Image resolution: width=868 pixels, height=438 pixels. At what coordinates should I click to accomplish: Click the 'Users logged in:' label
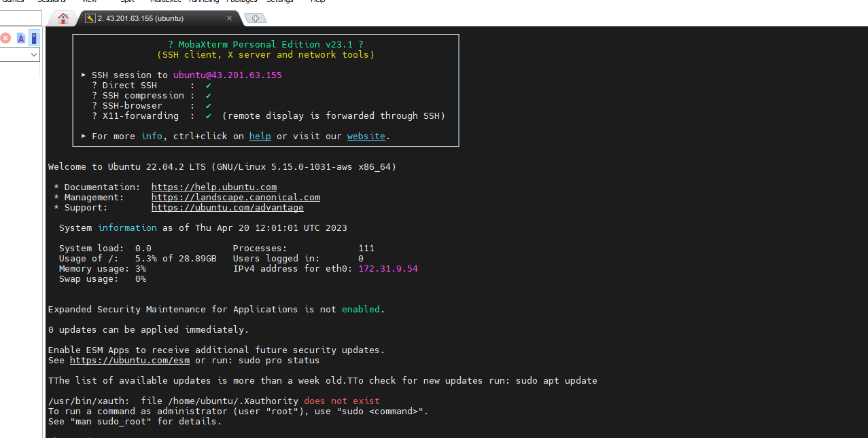pyautogui.click(x=277, y=258)
